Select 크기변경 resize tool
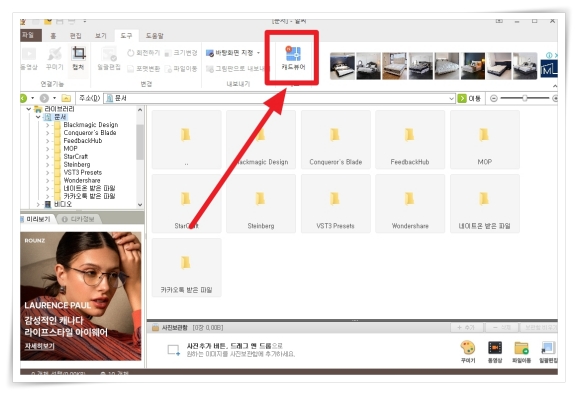This screenshot has height=395, width=578. 181,53
